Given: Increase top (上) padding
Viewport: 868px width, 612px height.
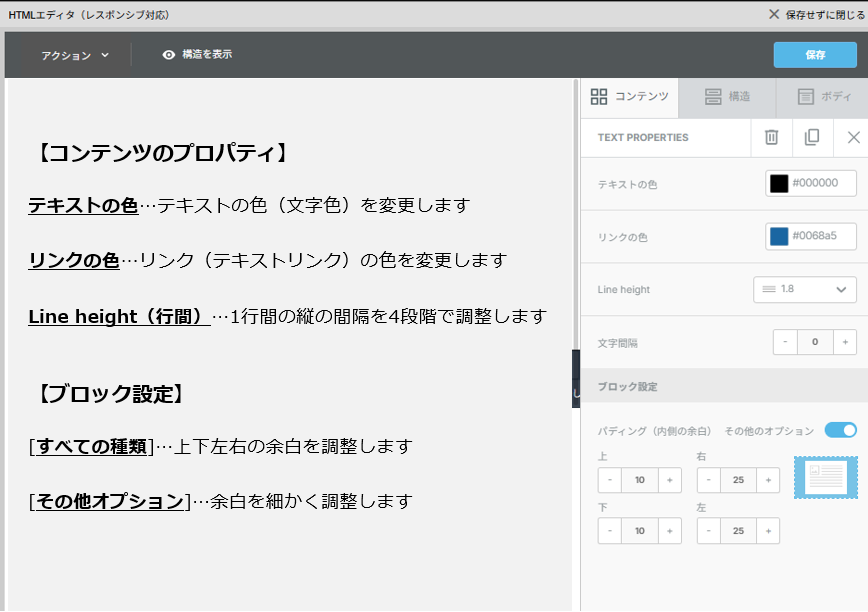Looking at the screenshot, I should coord(670,480).
